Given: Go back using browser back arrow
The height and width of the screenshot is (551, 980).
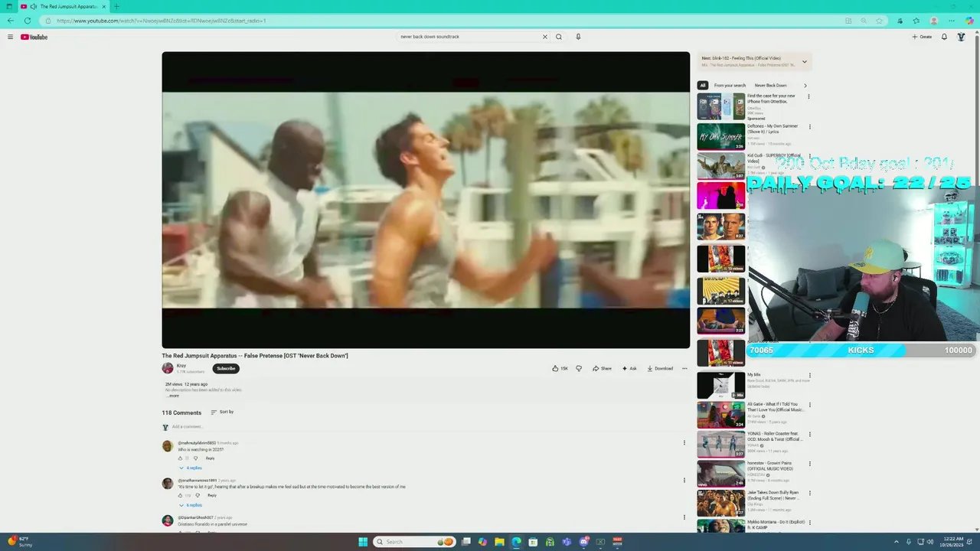Looking at the screenshot, I should click(10, 21).
